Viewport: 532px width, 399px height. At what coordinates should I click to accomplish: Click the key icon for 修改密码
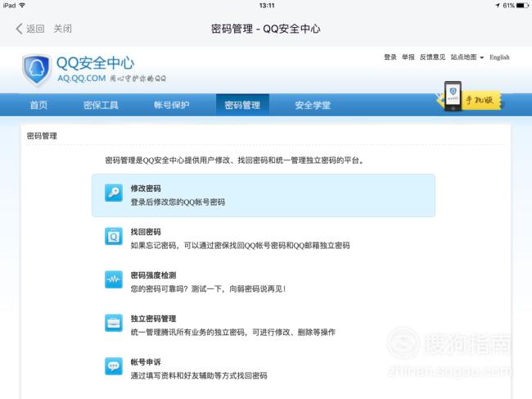coord(114,193)
